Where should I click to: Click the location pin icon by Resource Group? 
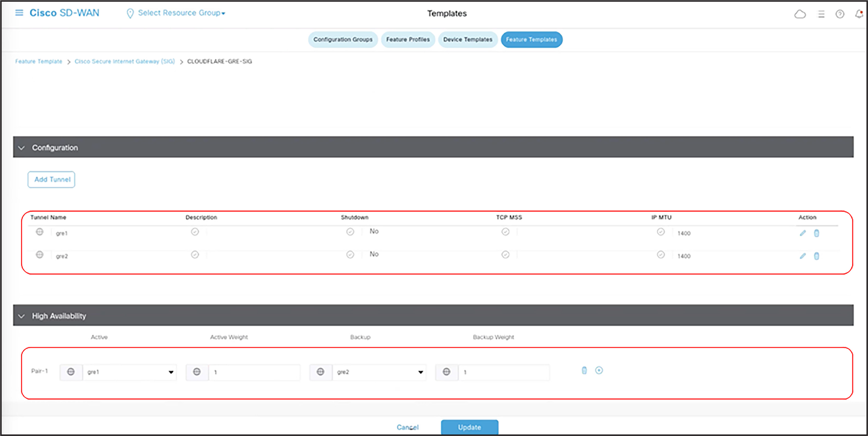tap(130, 13)
